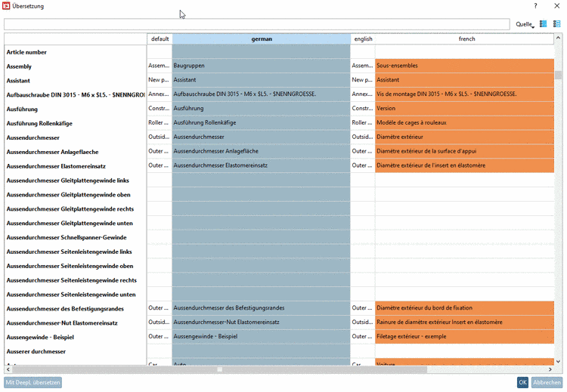Click the vertical scrollbar up arrow

pyautogui.click(x=559, y=38)
